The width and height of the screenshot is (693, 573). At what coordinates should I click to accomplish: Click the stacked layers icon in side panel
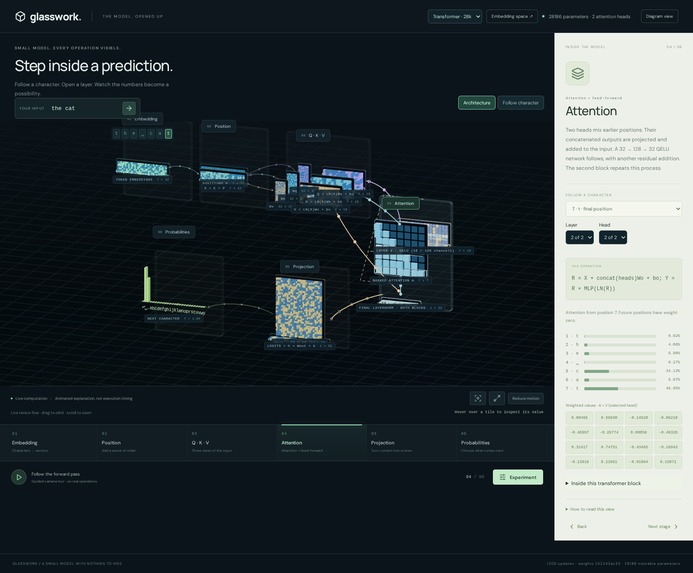pos(577,73)
